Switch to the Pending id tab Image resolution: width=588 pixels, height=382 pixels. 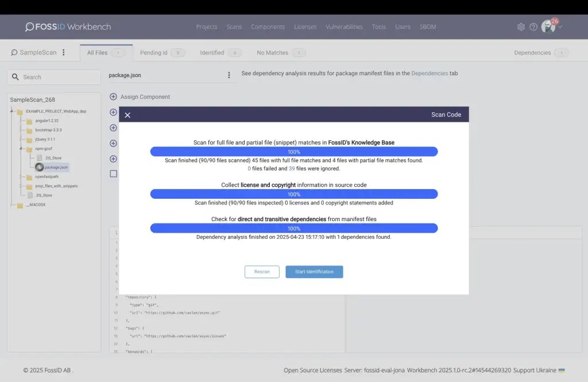tap(162, 52)
